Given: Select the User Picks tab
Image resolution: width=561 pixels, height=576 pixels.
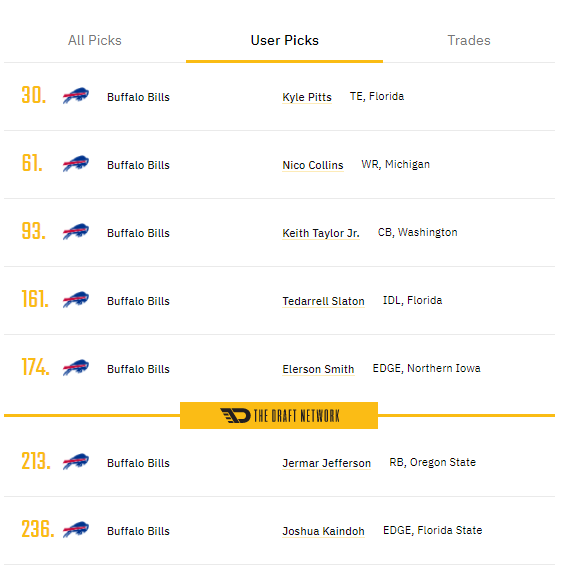Looking at the screenshot, I should 284,40.
